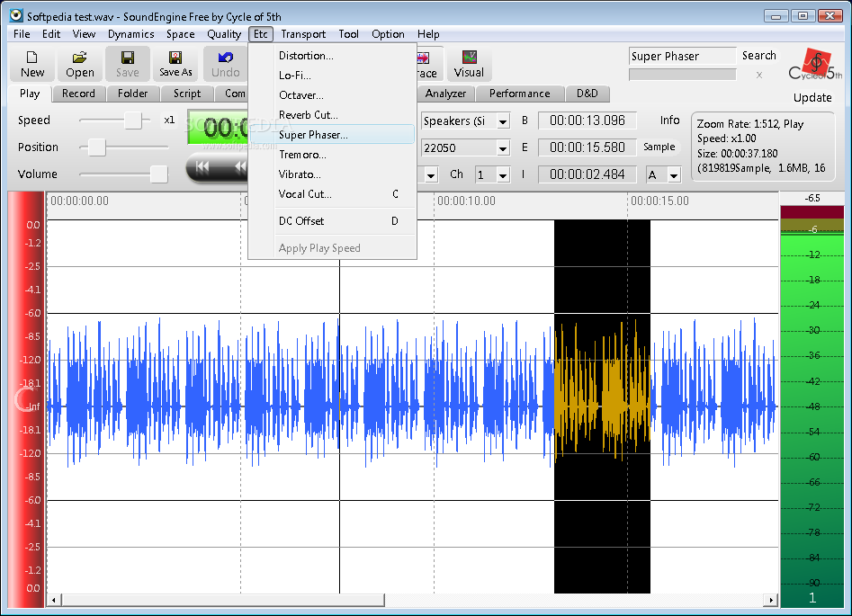Open the View menu
852x616 pixels.
[x=85, y=34]
